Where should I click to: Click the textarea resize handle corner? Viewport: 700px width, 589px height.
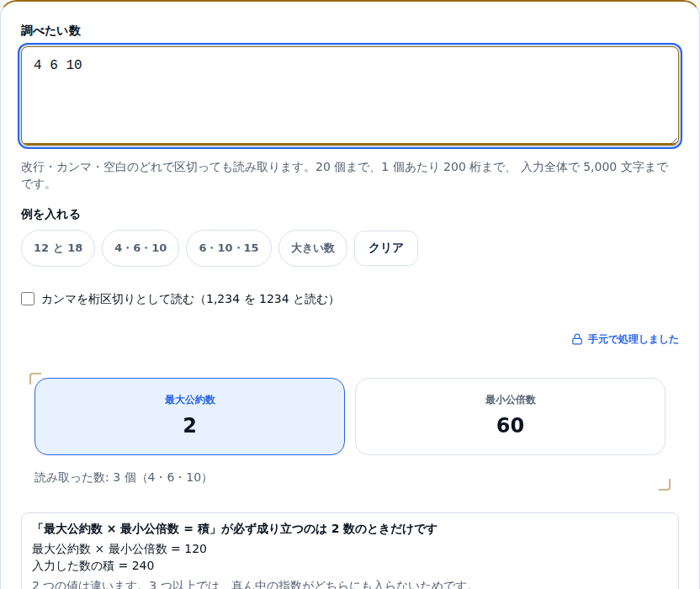(x=674, y=141)
